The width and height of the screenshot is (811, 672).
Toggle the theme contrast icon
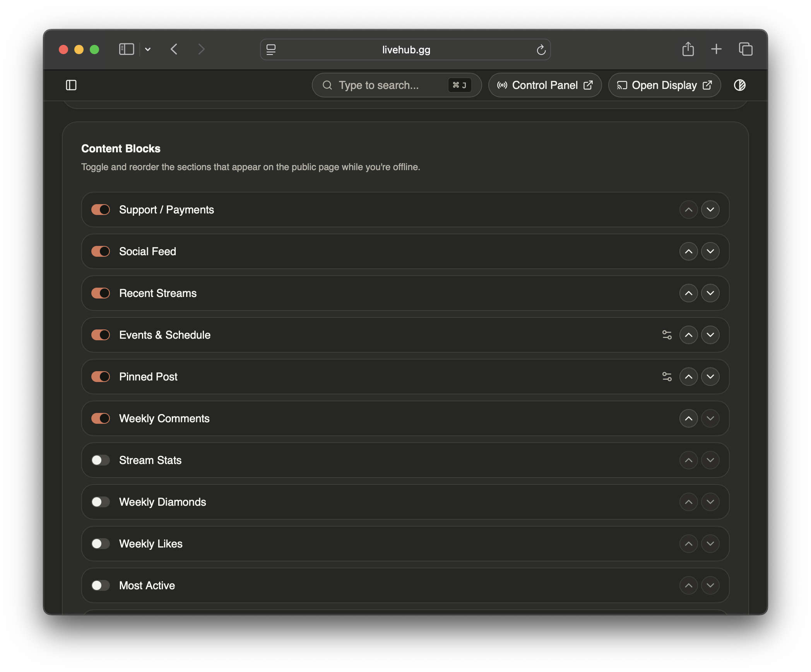click(x=739, y=85)
